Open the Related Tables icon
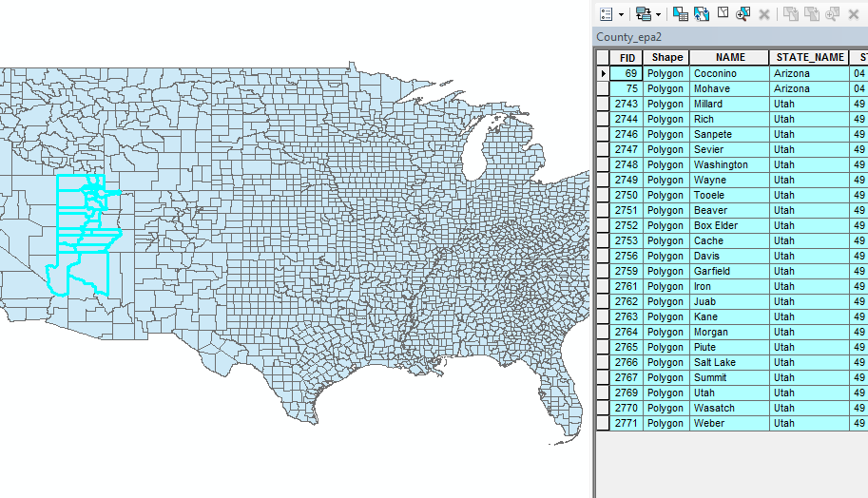The height and width of the screenshot is (498, 868). pos(644,14)
